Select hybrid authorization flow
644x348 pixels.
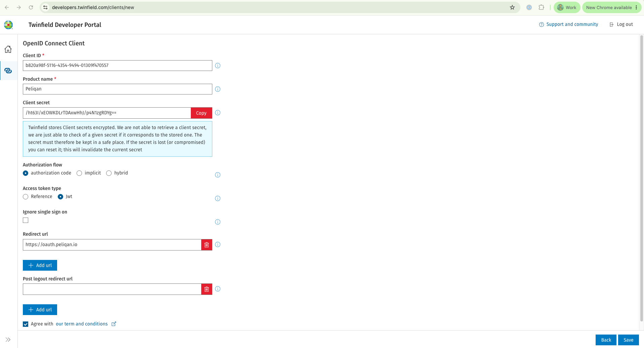109,173
